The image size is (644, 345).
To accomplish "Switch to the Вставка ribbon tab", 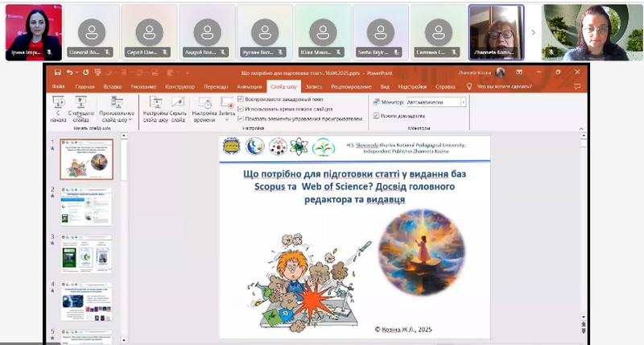I will [x=113, y=86].
